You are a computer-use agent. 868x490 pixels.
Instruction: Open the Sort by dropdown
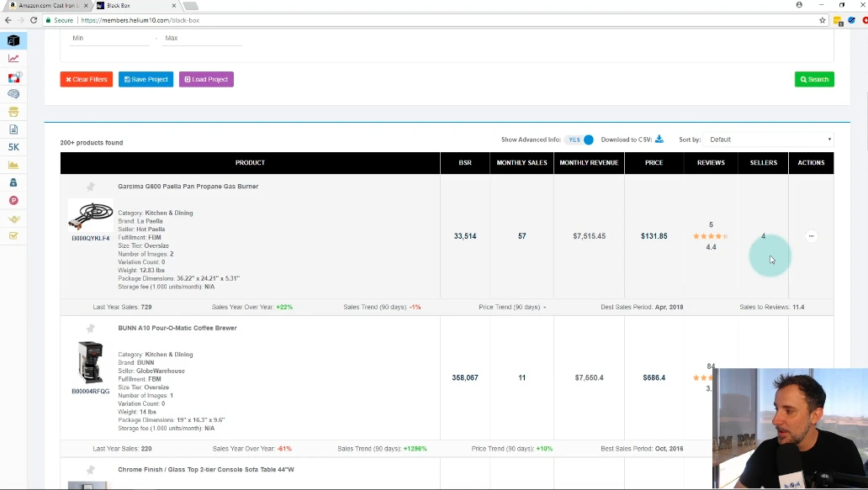770,140
